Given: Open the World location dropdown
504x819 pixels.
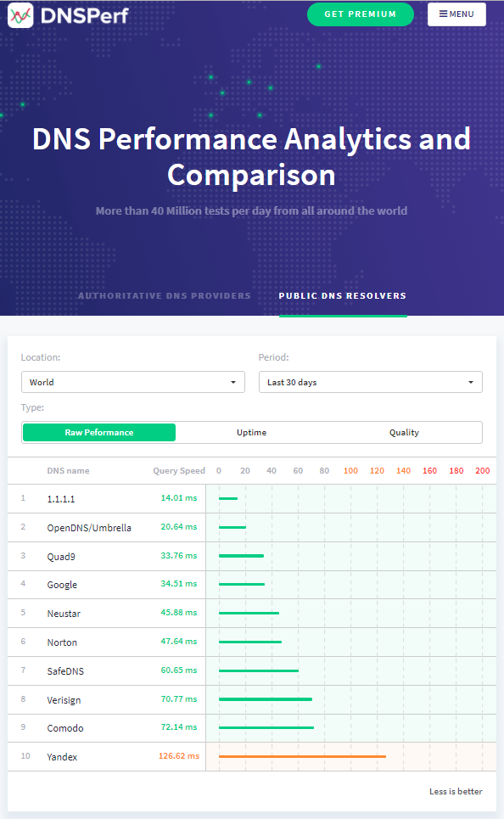Looking at the screenshot, I should tap(133, 382).
